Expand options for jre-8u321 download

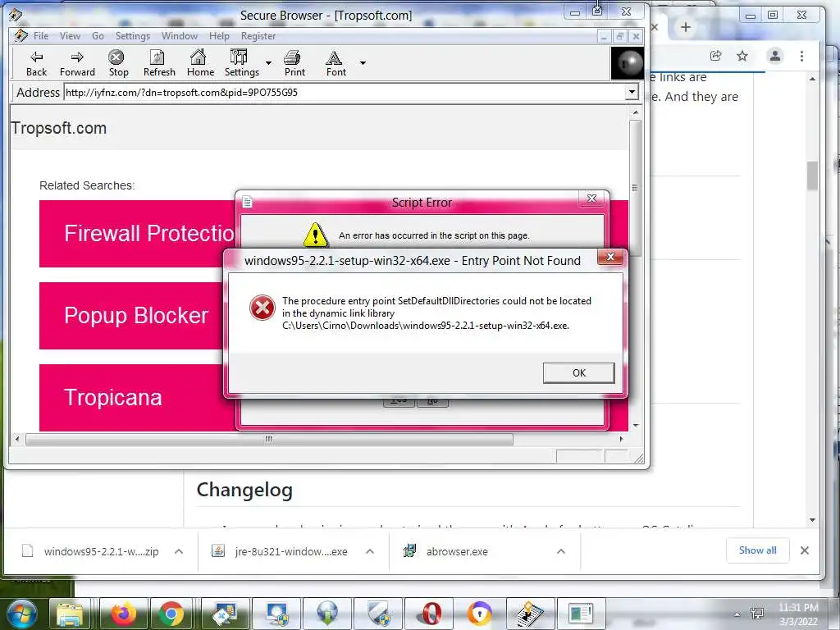[370, 551]
